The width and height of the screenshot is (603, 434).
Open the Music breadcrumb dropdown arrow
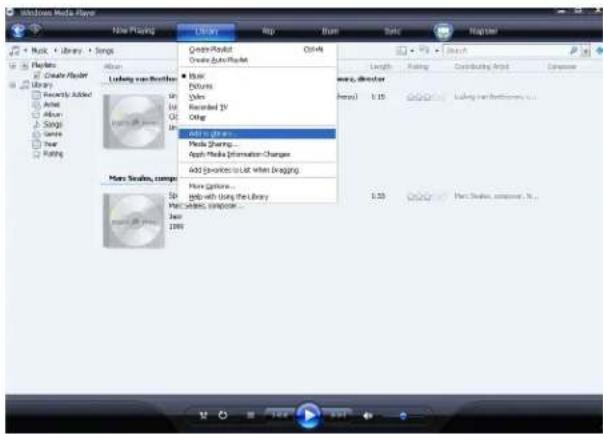coord(25,50)
